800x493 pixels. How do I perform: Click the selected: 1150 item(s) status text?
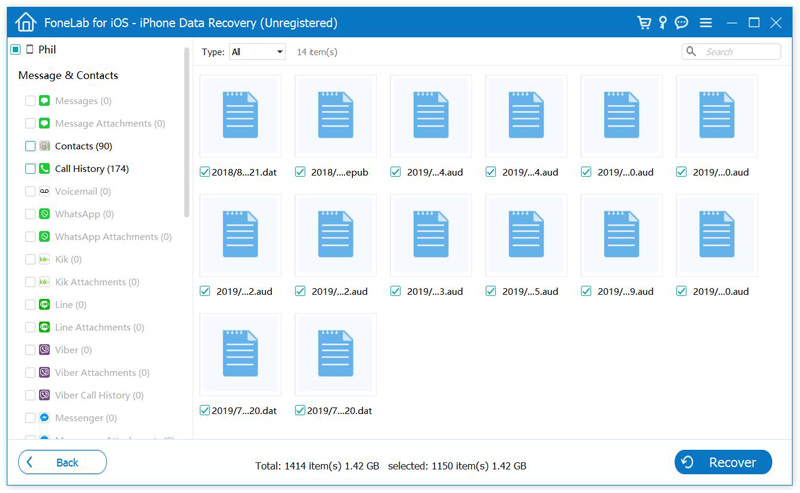coord(457,465)
